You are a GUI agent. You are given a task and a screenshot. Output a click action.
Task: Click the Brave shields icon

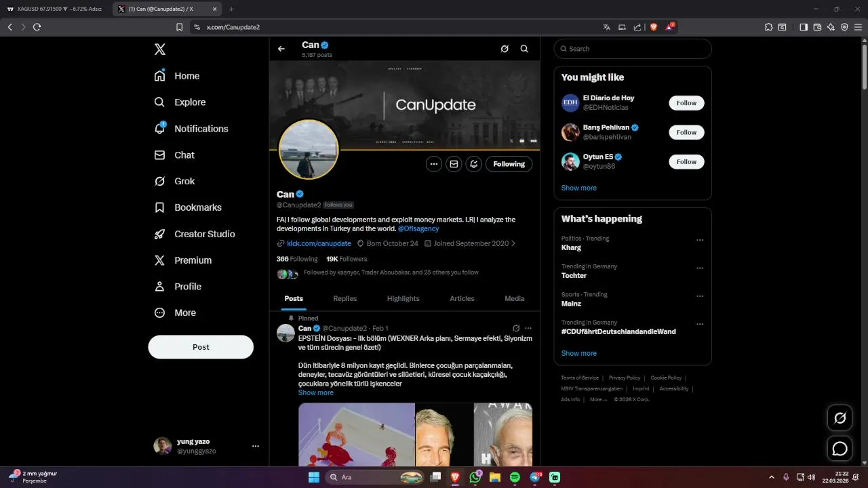[654, 27]
